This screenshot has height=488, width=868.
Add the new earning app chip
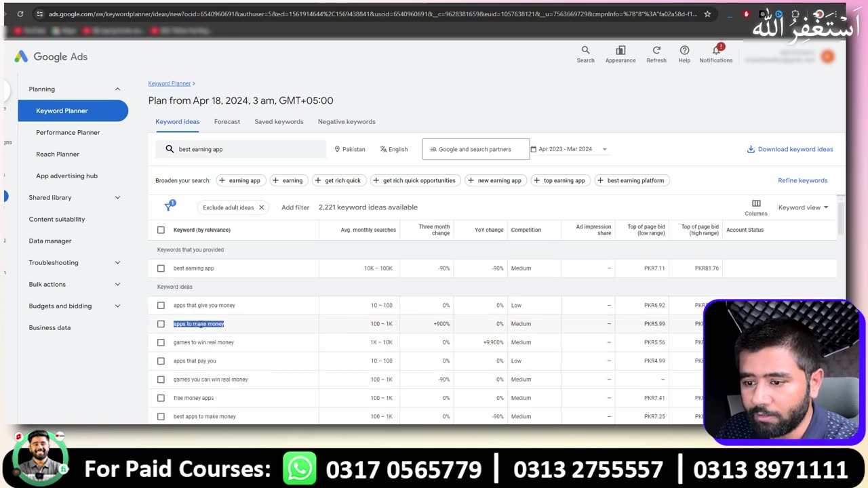point(495,180)
